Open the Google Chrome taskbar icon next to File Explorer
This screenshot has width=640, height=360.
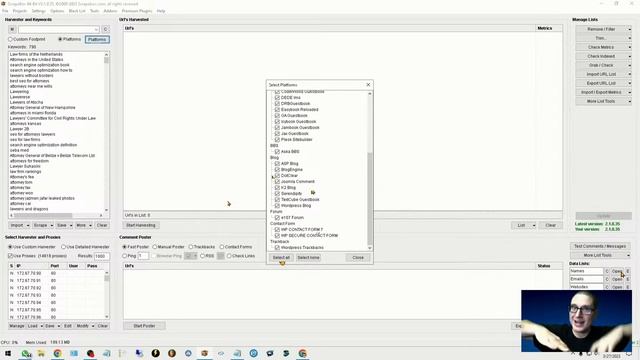click(x=58, y=353)
